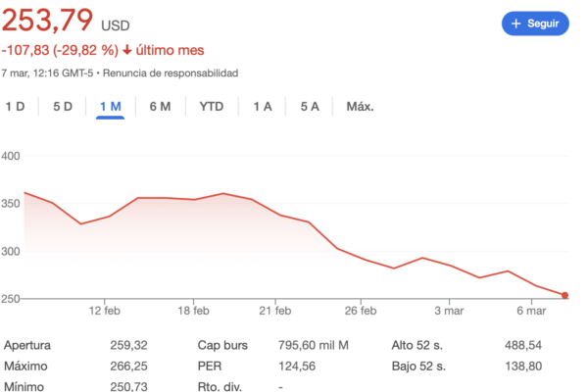588x392 pixels.
Task: Switch chart to 5 A range
Action: pyautogui.click(x=310, y=107)
